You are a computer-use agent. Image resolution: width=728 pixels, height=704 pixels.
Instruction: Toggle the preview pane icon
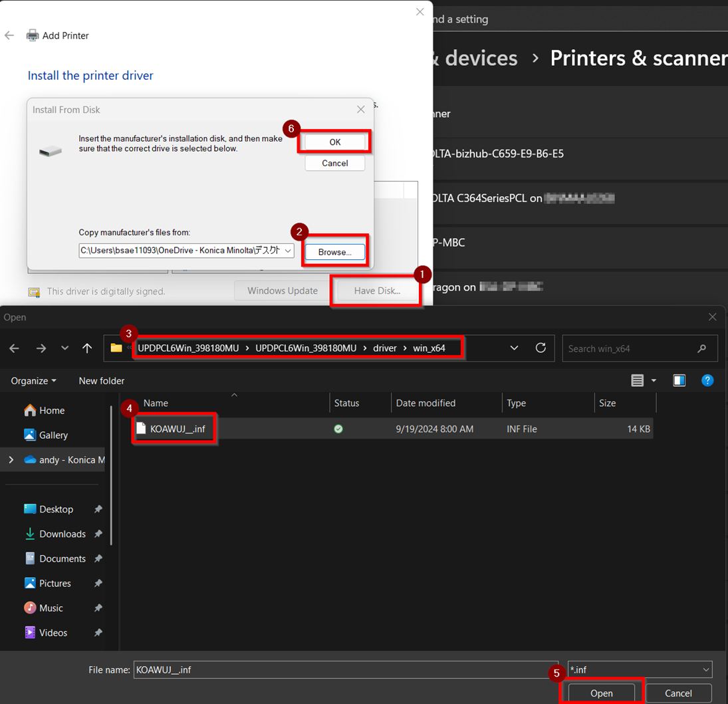679,380
